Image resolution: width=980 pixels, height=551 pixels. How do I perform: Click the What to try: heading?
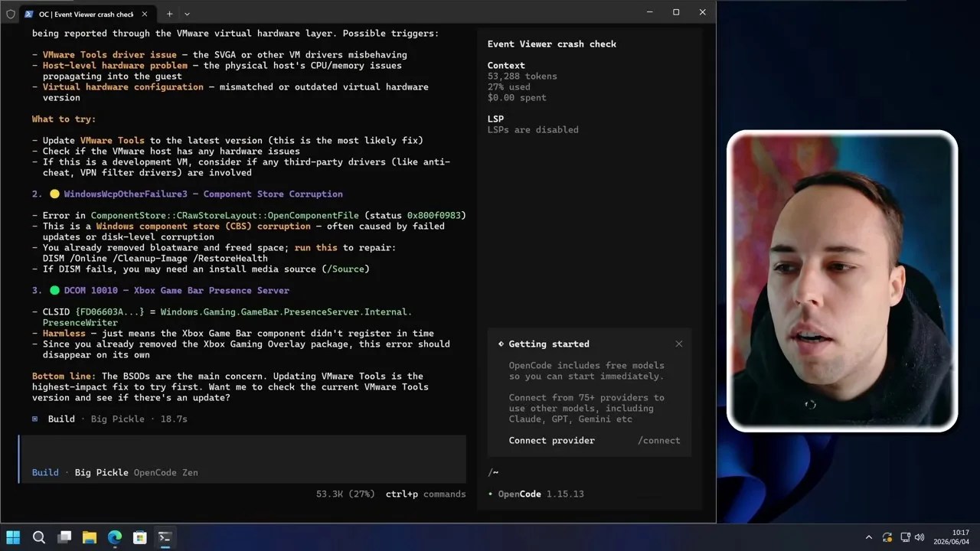coord(64,119)
